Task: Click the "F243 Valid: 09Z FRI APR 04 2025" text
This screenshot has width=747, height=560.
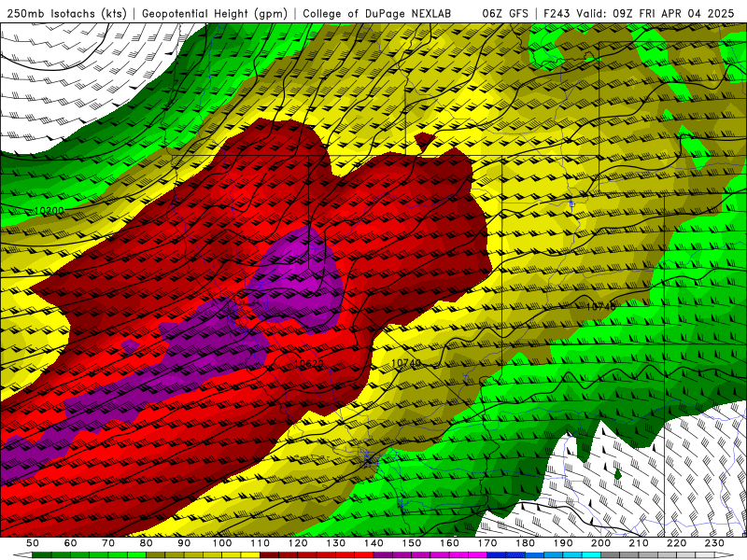Action: (639, 14)
